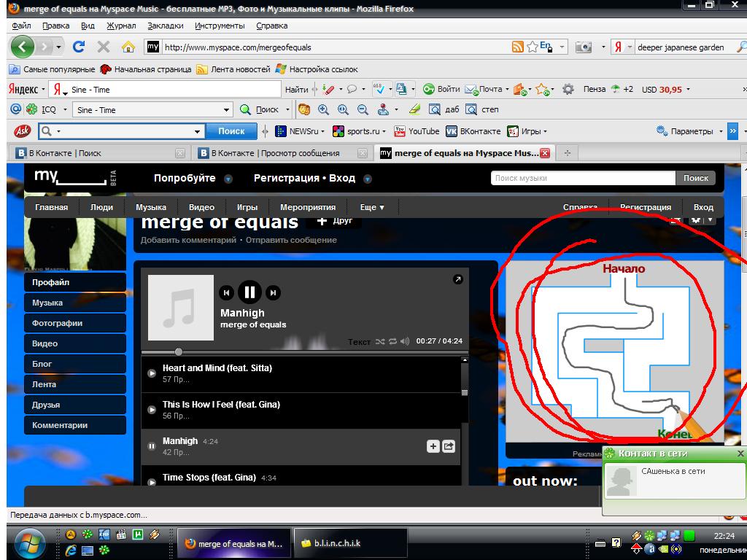This screenshot has width=747, height=560.
Task: Open the Закладки menu
Action: [166, 26]
